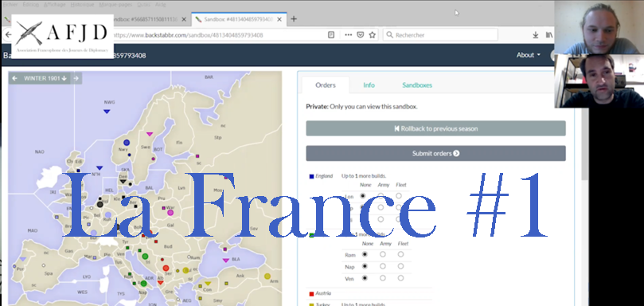Select Fleet build for Nap
The height and width of the screenshot is (306, 644).
(x=400, y=266)
